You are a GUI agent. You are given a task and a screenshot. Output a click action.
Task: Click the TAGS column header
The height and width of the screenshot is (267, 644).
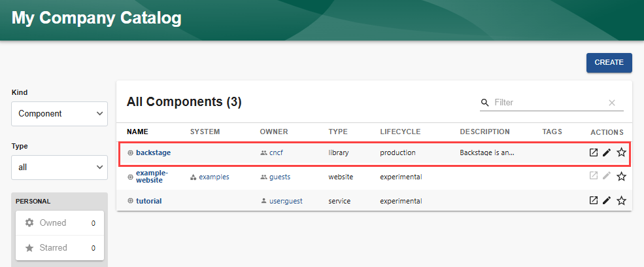552,132
